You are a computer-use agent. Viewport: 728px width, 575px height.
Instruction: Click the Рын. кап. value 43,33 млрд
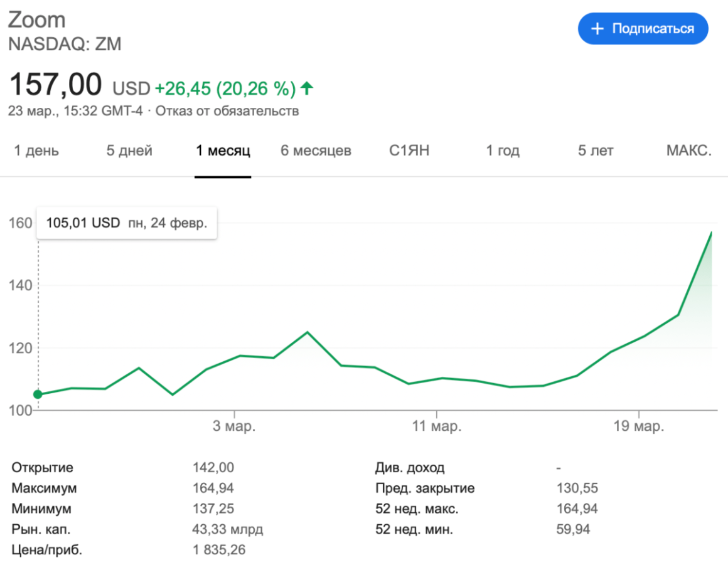tap(228, 529)
